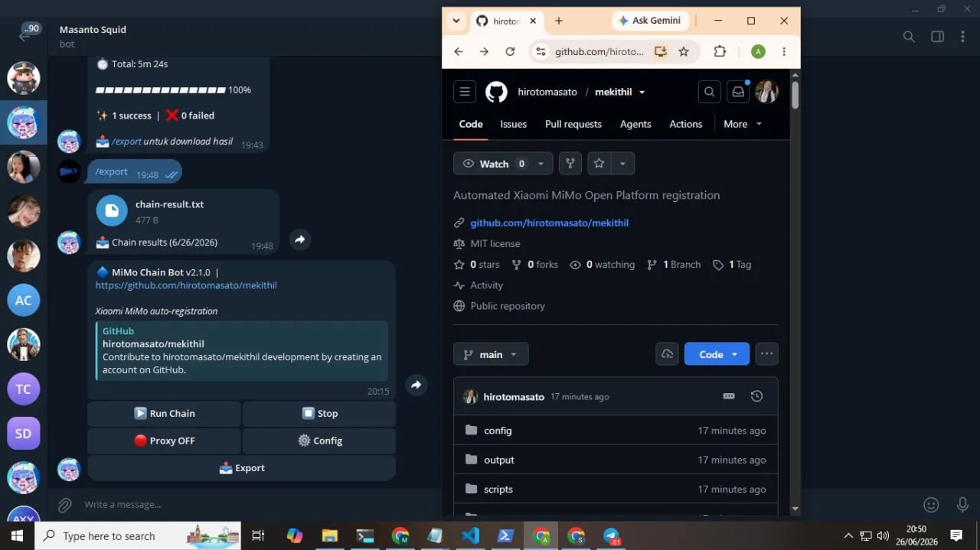This screenshot has height=550, width=980.
Task: Reload the Chrome page
Action: point(510,51)
